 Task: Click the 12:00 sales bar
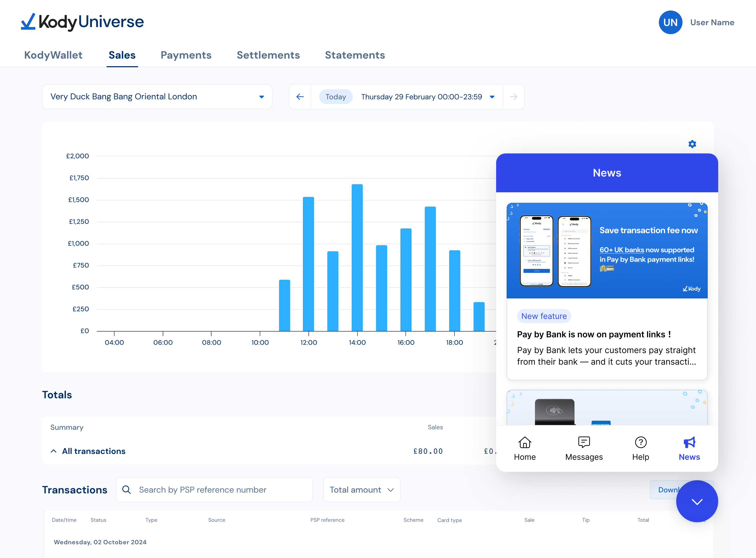pos(308,264)
